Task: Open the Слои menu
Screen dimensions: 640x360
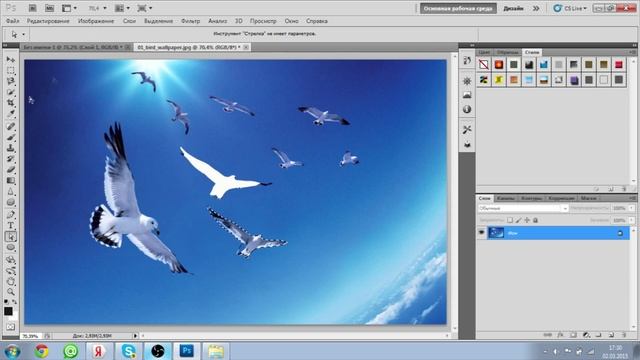Action: point(129,21)
